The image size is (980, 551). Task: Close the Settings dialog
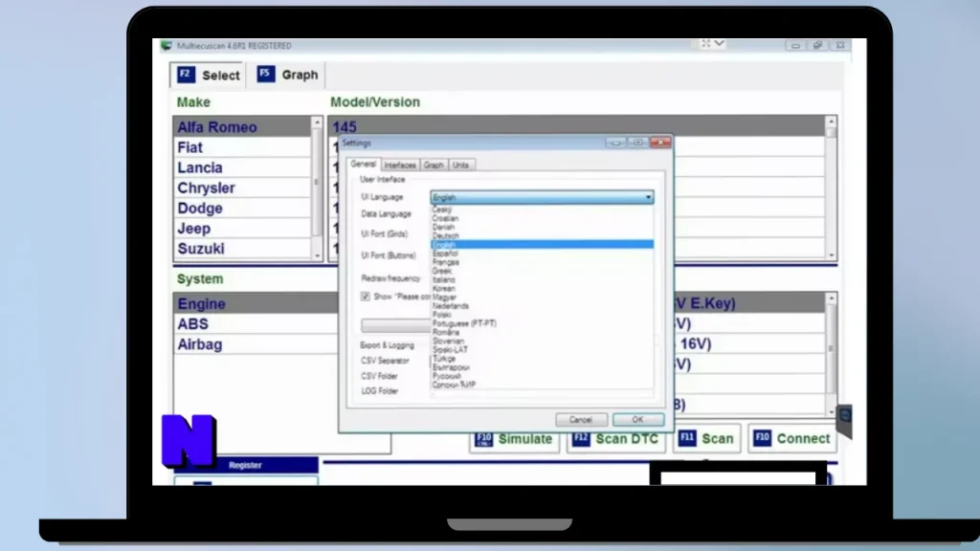pyautogui.click(x=660, y=143)
